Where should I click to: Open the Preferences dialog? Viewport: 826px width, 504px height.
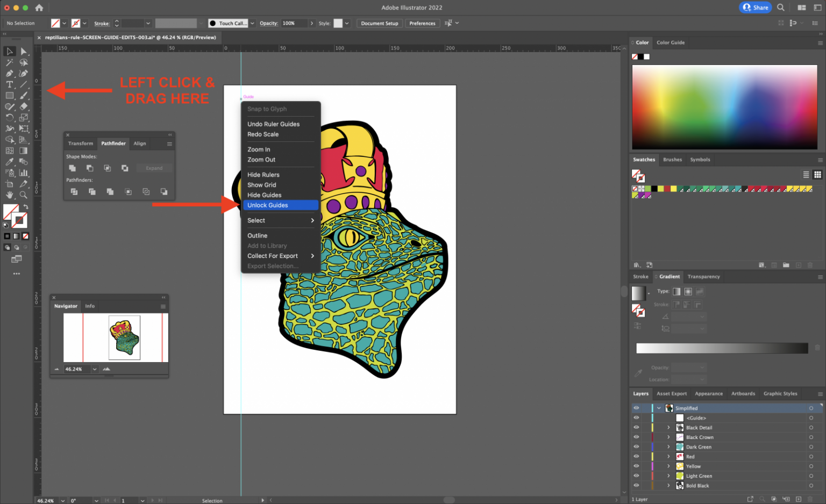(422, 23)
